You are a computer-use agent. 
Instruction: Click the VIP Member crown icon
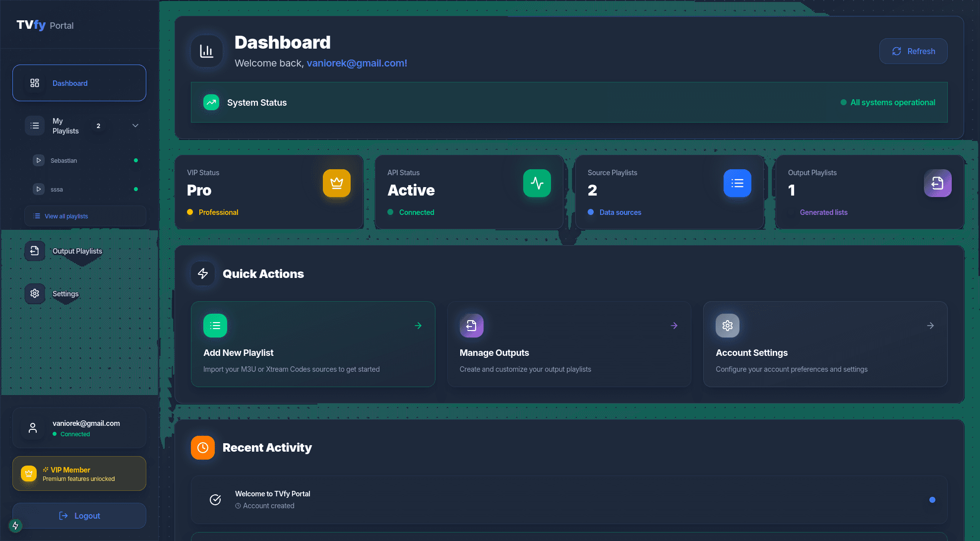tap(29, 473)
